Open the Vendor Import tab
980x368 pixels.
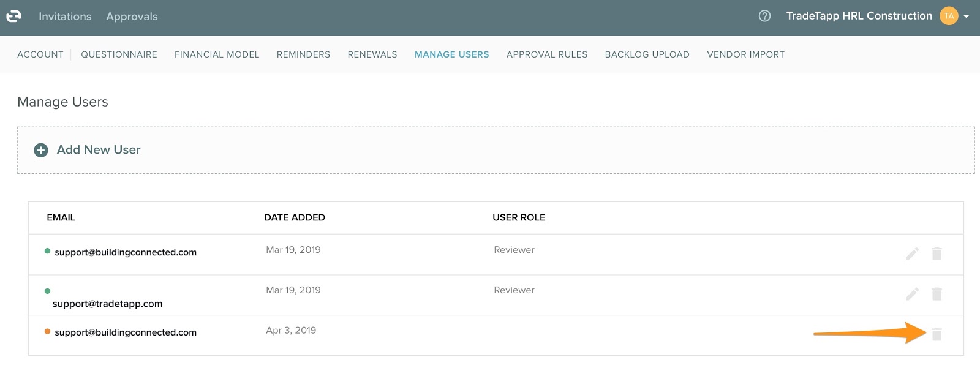[x=745, y=54]
